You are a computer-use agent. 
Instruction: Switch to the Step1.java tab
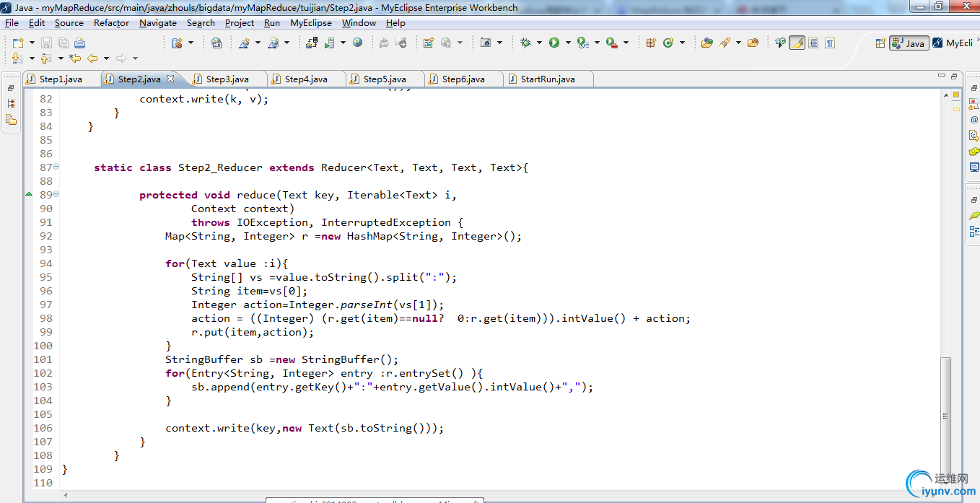pos(61,79)
